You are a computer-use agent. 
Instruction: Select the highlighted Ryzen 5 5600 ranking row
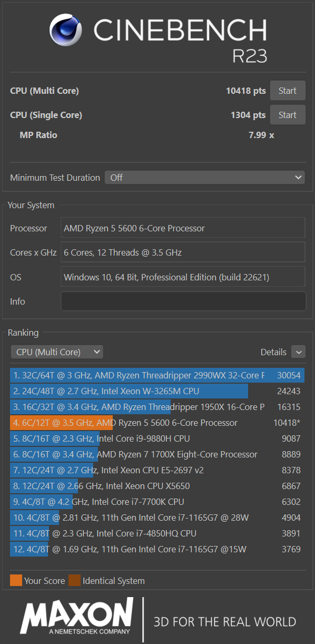point(157,423)
